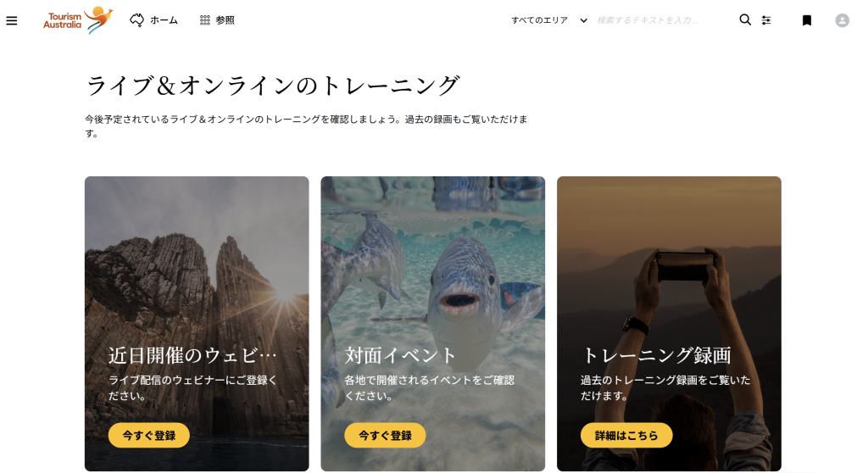The height and width of the screenshot is (473, 868).
Task: Open the bookmarks icon
Action: pos(807,20)
